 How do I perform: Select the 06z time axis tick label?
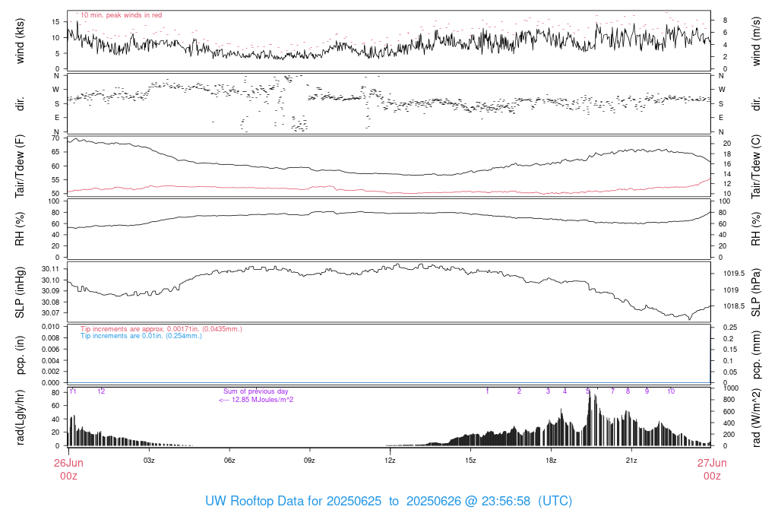[x=229, y=461]
